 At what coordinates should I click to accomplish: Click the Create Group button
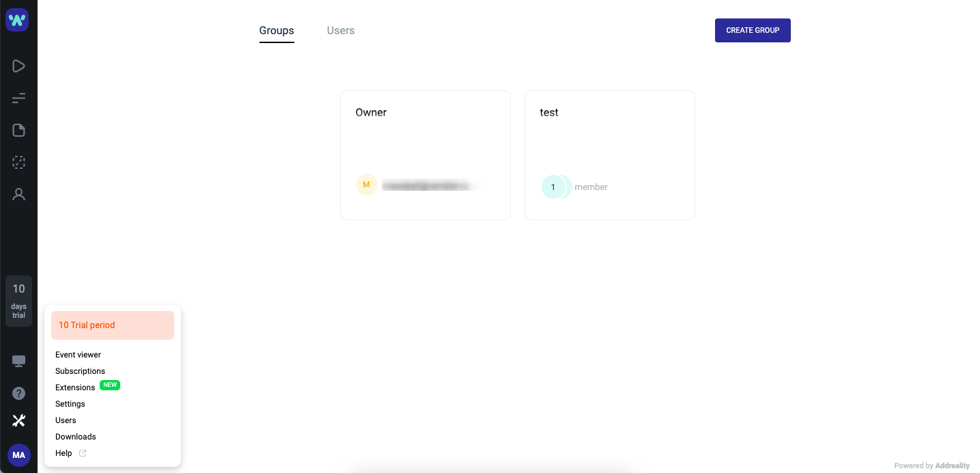click(x=753, y=30)
